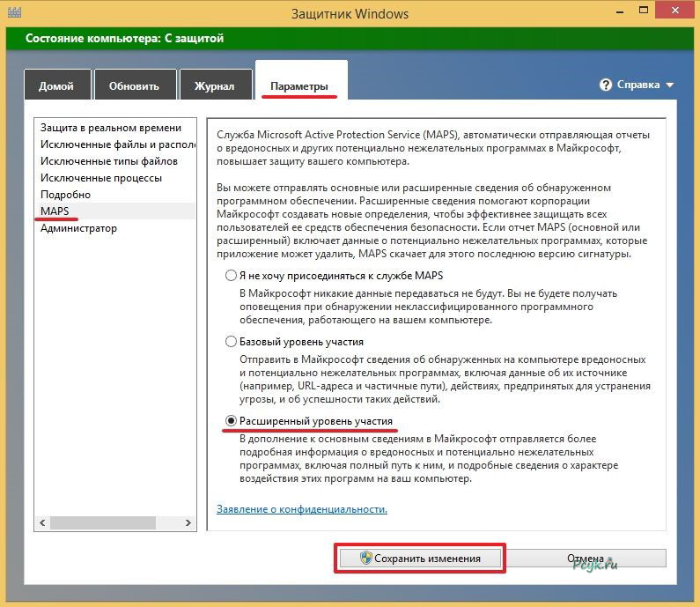Click the horizontal scrollbar thumb in settings list

(103, 522)
